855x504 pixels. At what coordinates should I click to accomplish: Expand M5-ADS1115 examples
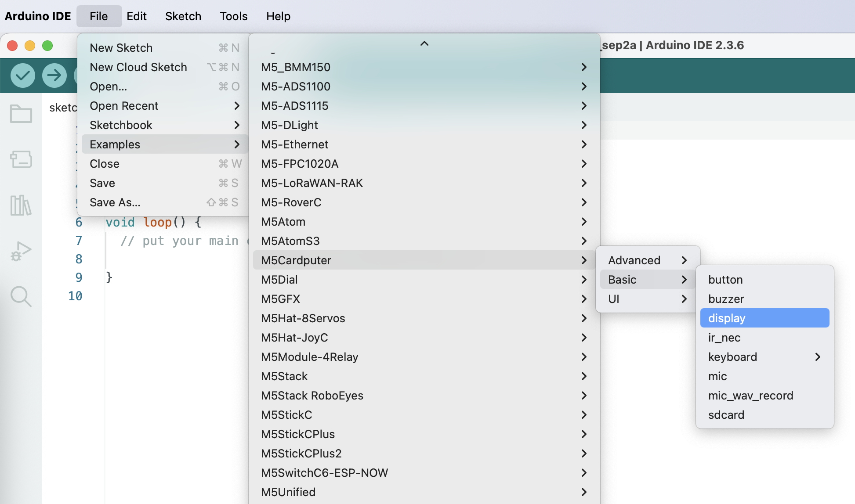424,106
